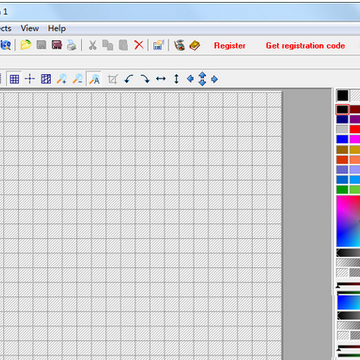Click the large black foreground color box
The height and width of the screenshot is (360, 360).
click(x=342, y=96)
